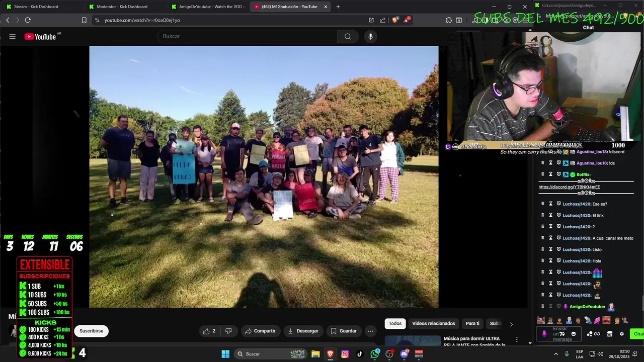
Task: Click the Suscribirse button
Action: (x=91, y=331)
